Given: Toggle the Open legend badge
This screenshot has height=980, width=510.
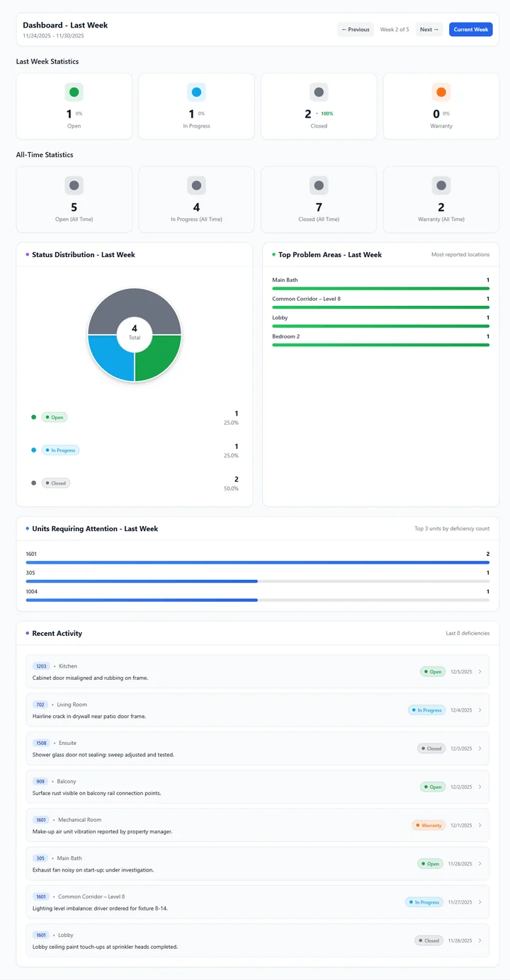Looking at the screenshot, I should coord(55,417).
